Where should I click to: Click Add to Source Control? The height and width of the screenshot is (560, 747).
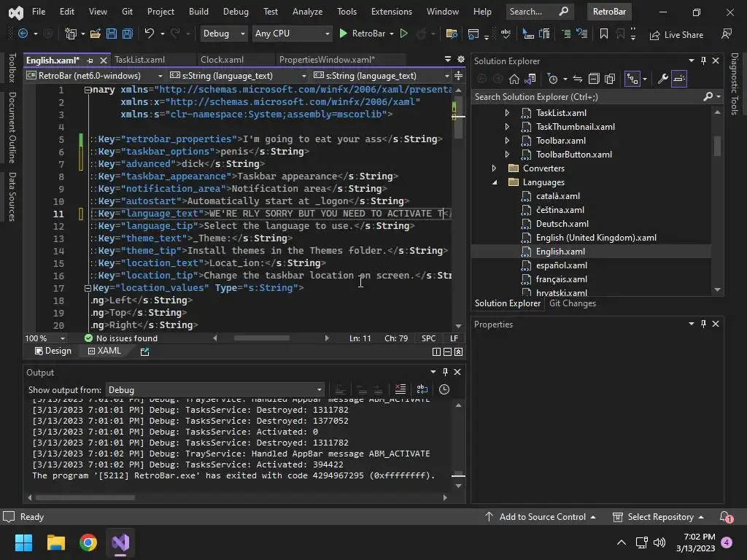541,517
